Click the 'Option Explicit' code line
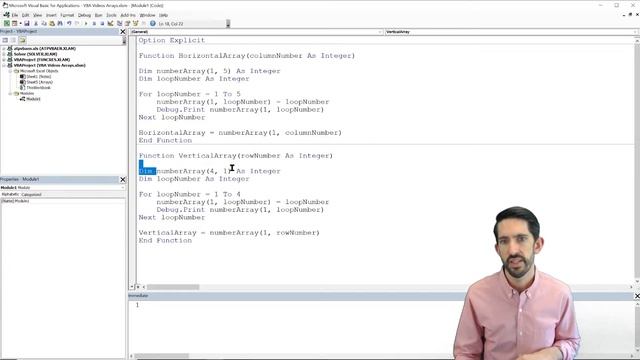Viewport: 640px width, 360px height. [171, 40]
